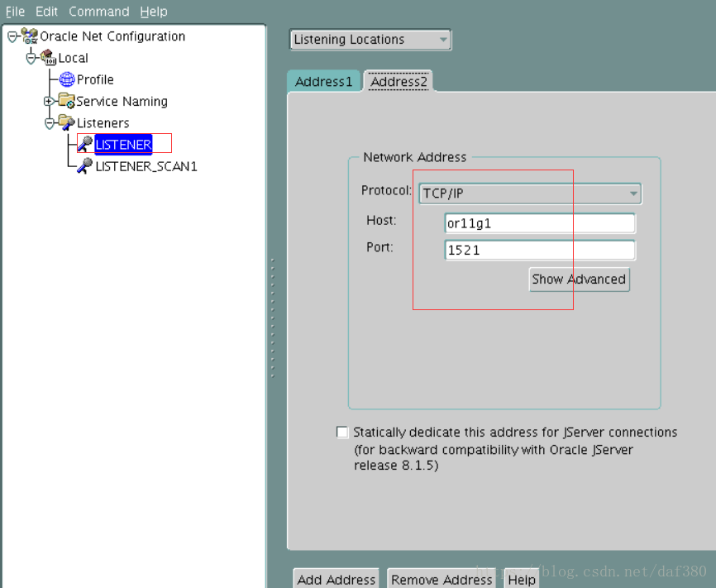Viewport: 716px width, 588px height.
Task: Click the dotted pane splitter handle
Action: (273, 318)
